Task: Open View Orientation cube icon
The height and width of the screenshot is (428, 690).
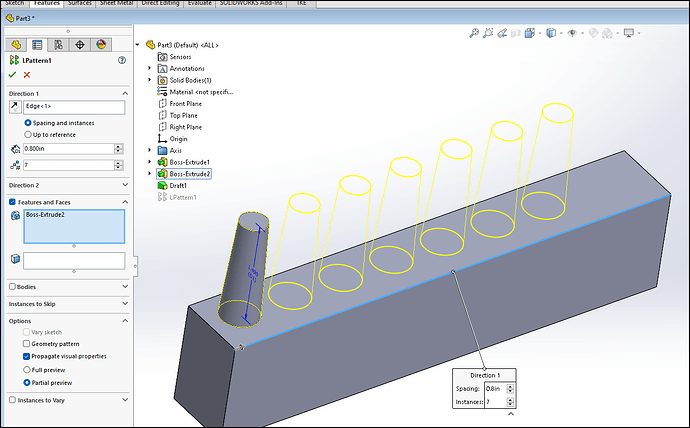Action: (529, 33)
